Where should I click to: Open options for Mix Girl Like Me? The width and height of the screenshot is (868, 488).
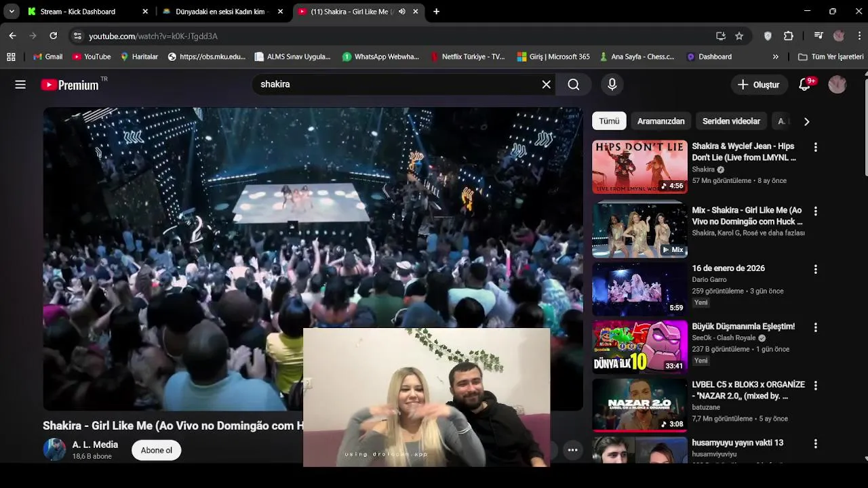point(816,211)
